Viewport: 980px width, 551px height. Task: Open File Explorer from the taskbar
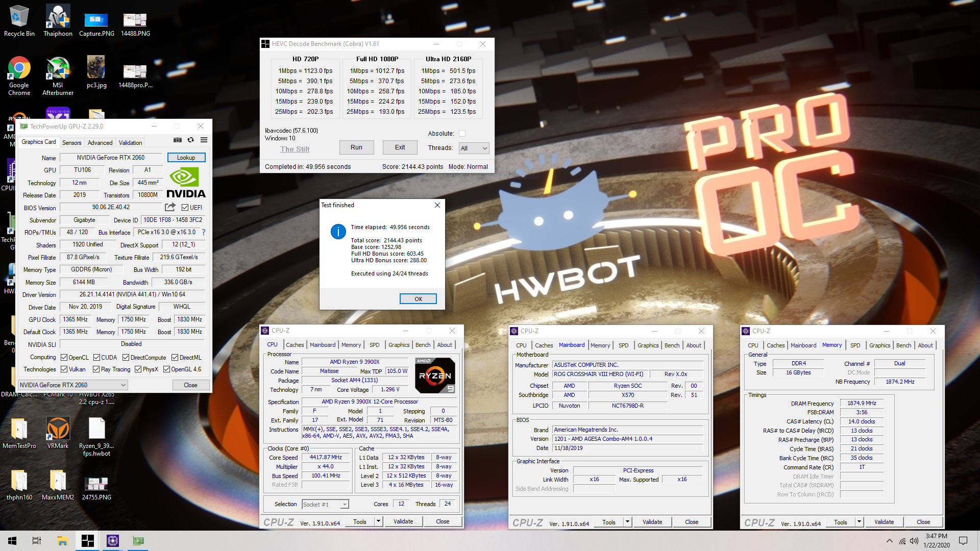point(62,541)
